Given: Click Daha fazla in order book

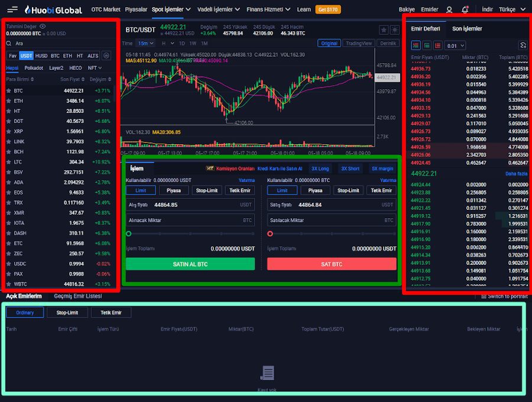Looking at the screenshot, I should 516,174.
